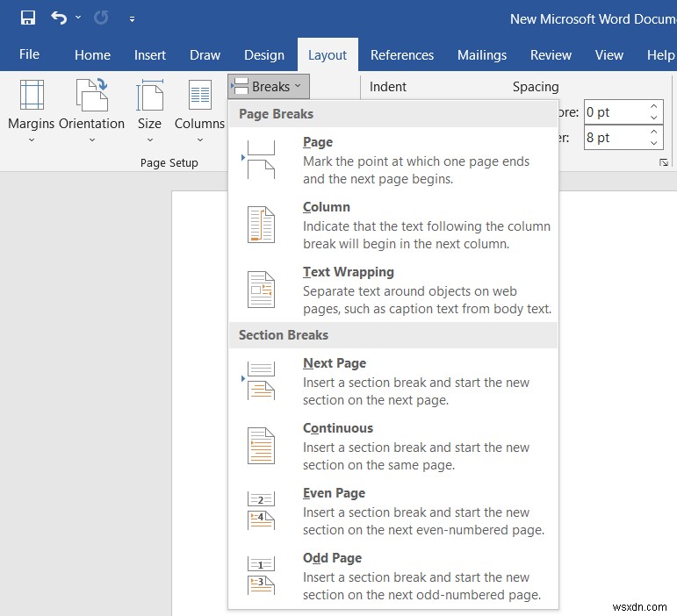Viewport: 677px width, 616px height.
Task: Collapse the Breaks dropdown button
Action: [x=269, y=86]
